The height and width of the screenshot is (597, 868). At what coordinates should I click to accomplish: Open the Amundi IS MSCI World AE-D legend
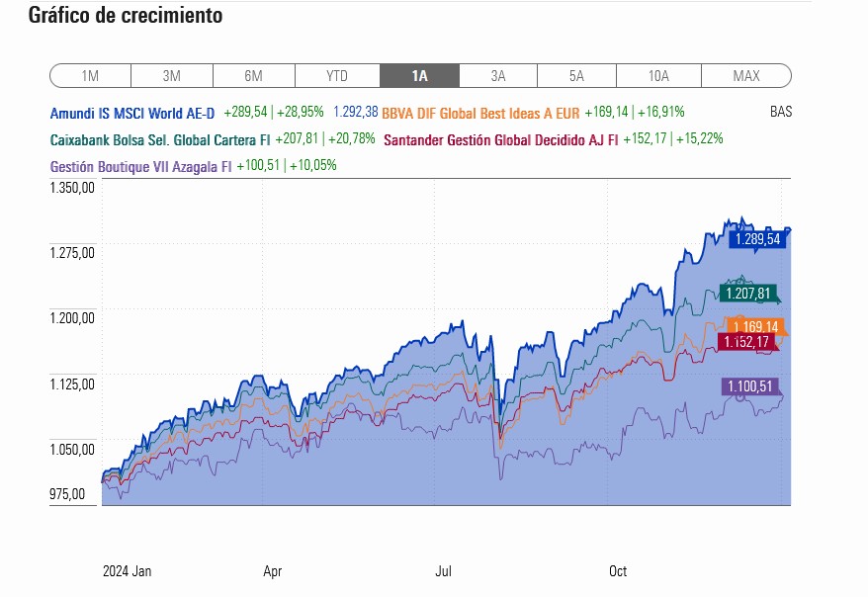pyautogui.click(x=132, y=114)
